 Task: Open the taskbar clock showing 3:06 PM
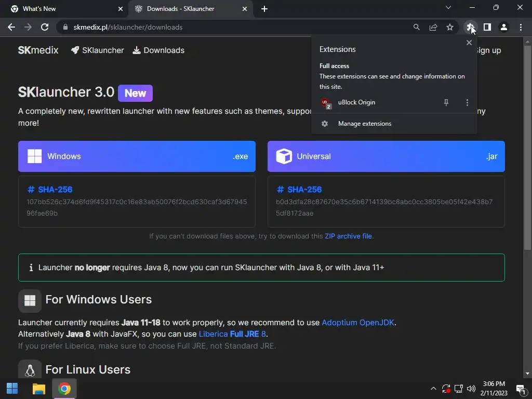pyautogui.click(x=494, y=389)
